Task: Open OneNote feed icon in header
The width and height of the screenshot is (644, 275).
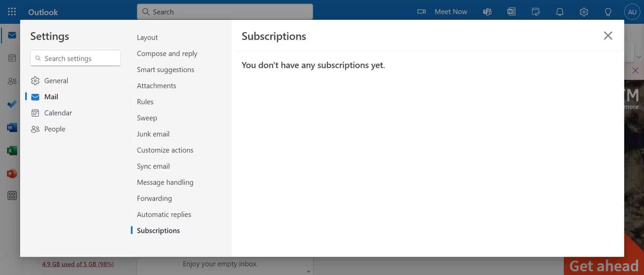Action: pyautogui.click(x=511, y=12)
